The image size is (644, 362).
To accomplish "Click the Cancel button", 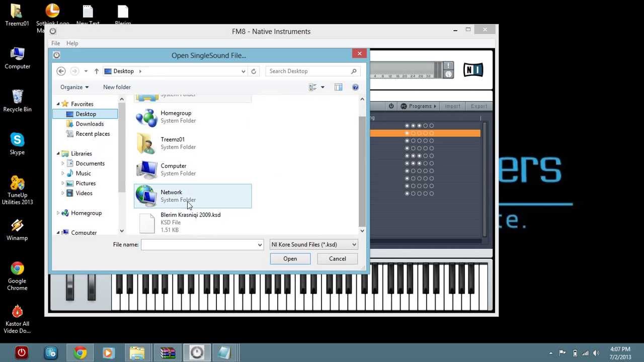I will [338, 259].
